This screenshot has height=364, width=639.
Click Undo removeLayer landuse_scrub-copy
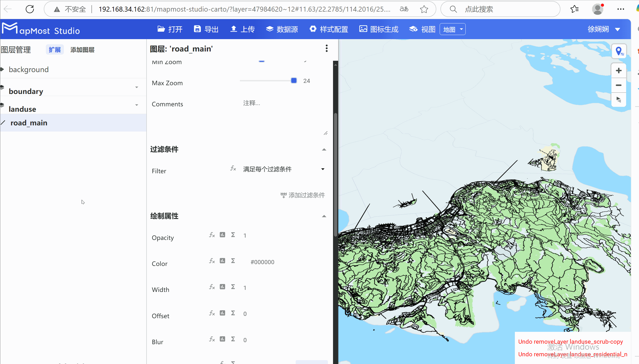570,342
